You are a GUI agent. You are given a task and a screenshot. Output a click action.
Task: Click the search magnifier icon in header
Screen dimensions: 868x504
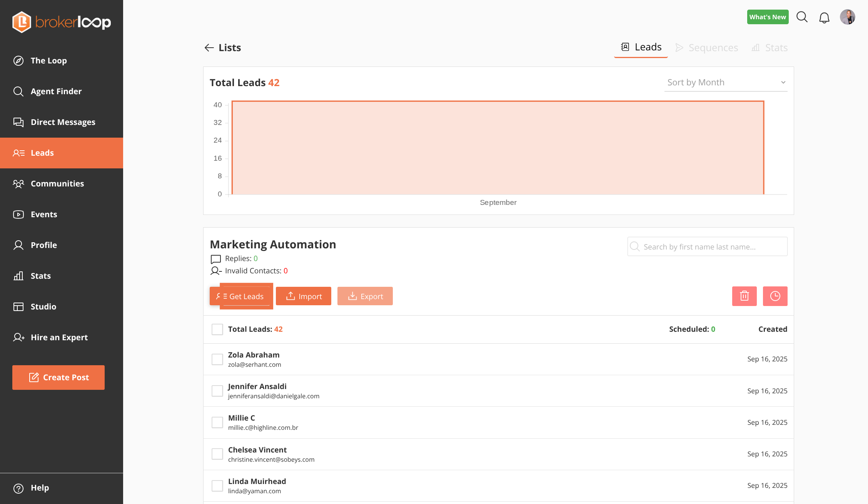tap(802, 17)
